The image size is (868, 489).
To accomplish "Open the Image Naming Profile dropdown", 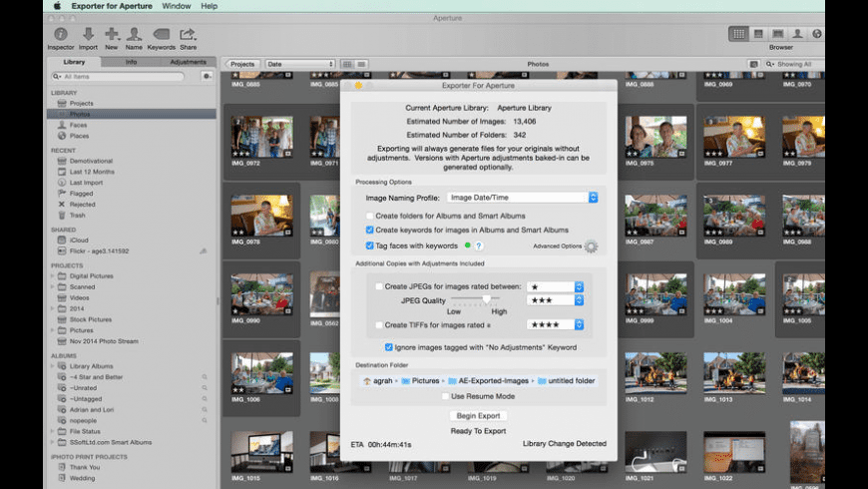I will point(522,198).
